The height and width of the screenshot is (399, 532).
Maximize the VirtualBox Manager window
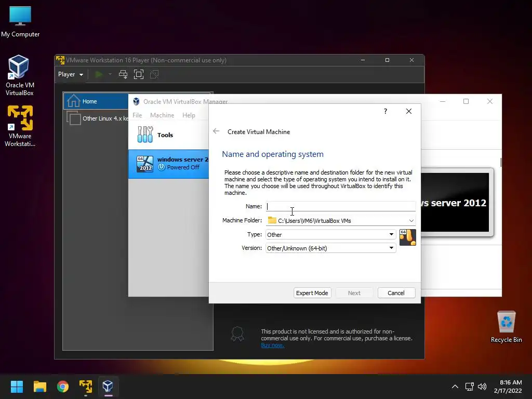[466, 101]
